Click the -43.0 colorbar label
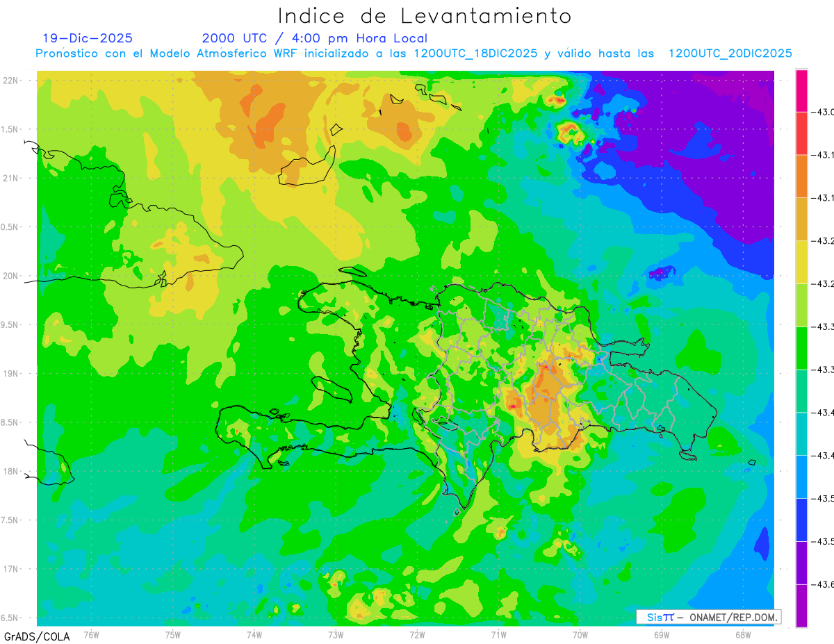834x644 pixels. click(x=823, y=113)
